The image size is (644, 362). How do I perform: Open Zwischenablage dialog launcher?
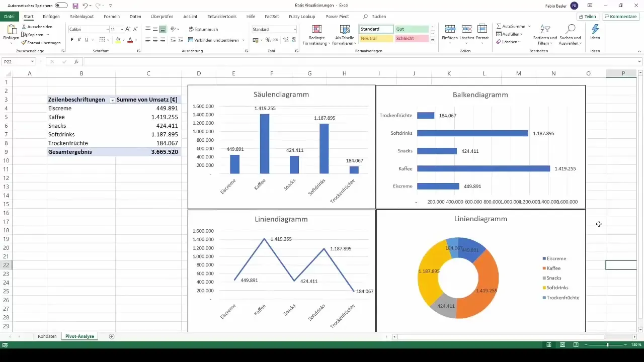63,51
